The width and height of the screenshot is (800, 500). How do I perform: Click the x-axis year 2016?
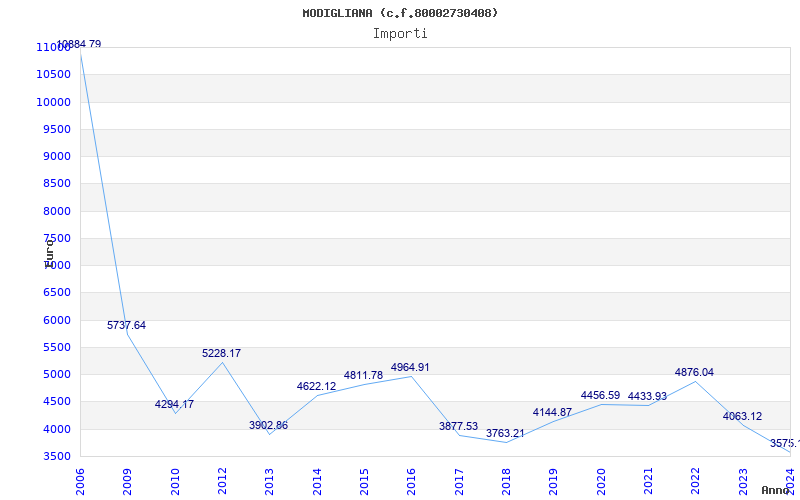411,482
